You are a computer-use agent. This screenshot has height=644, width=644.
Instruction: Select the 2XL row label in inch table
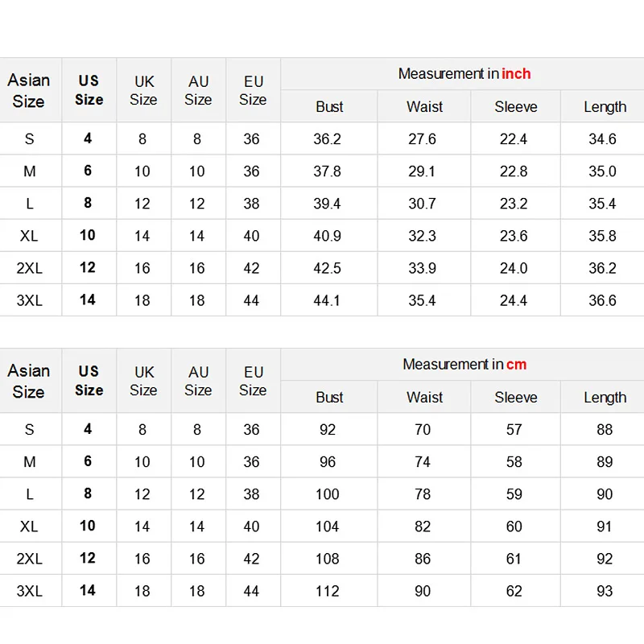tap(29, 268)
